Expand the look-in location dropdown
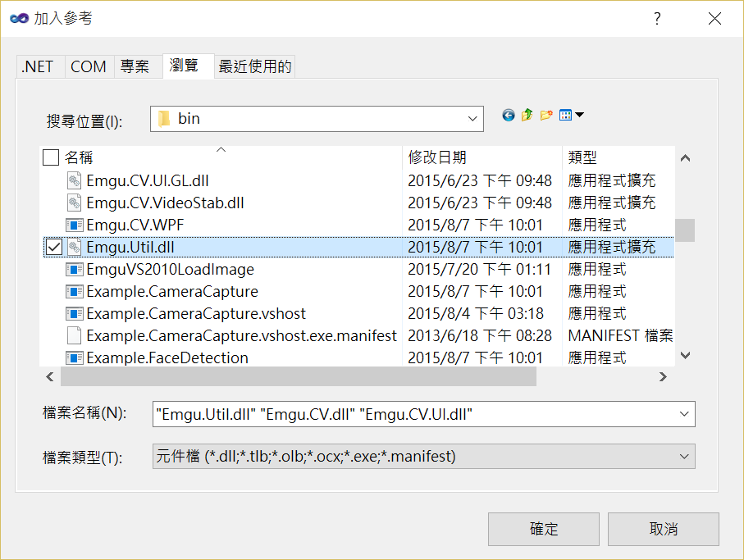The width and height of the screenshot is (744, 560). click(472, 119)
